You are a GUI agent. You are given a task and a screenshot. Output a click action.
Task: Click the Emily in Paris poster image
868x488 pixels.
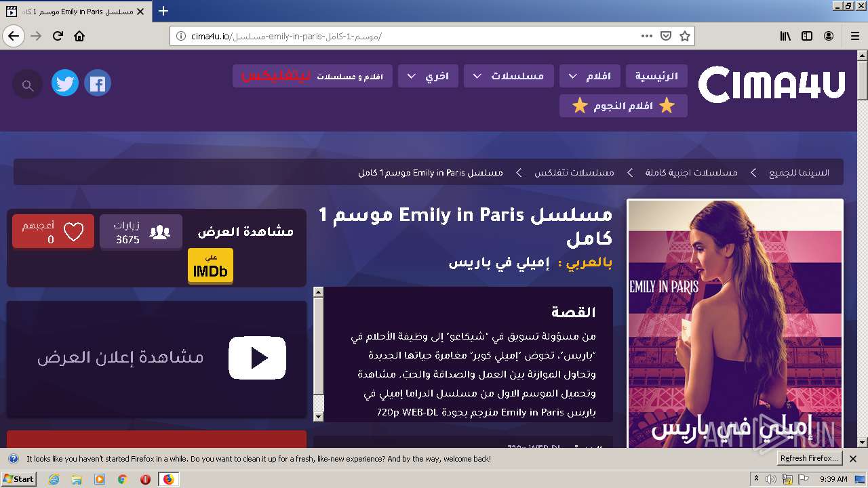[x=735, y=324]
